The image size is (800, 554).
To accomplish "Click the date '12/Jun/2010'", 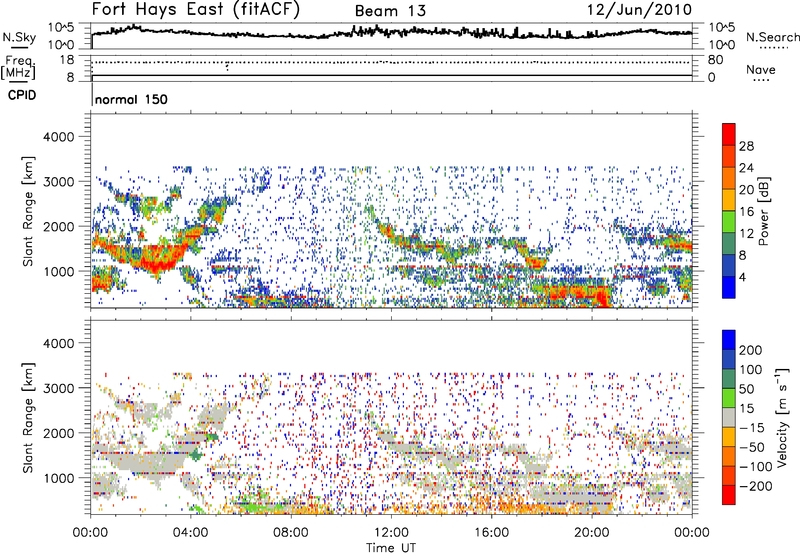I will tap(640, 9).
